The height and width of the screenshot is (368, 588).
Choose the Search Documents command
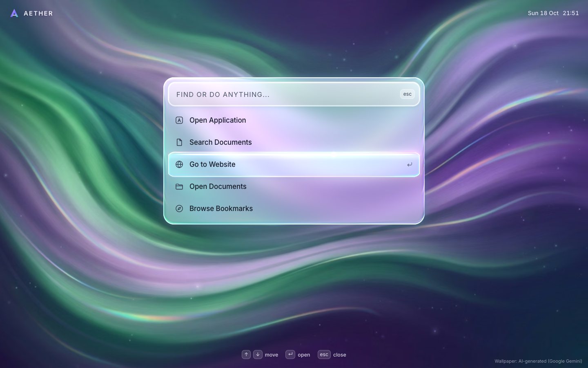coord(294,142)
